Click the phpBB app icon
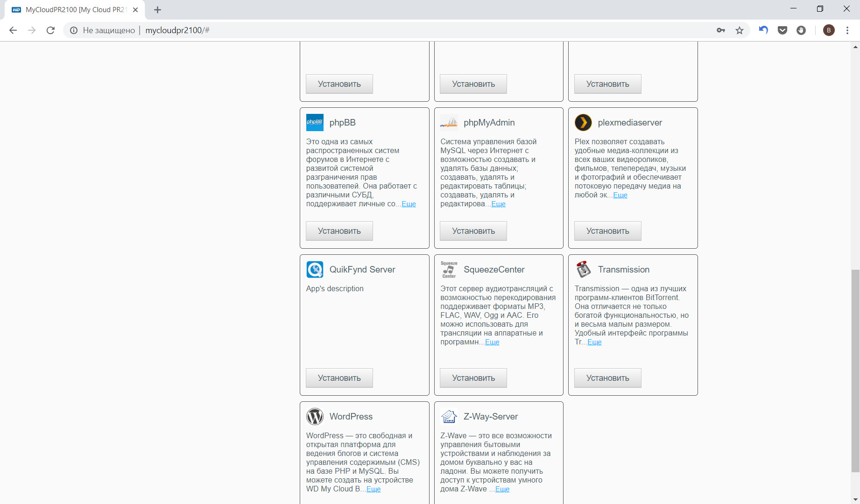This screenshot has width=860, height=504. pos(315,122)
